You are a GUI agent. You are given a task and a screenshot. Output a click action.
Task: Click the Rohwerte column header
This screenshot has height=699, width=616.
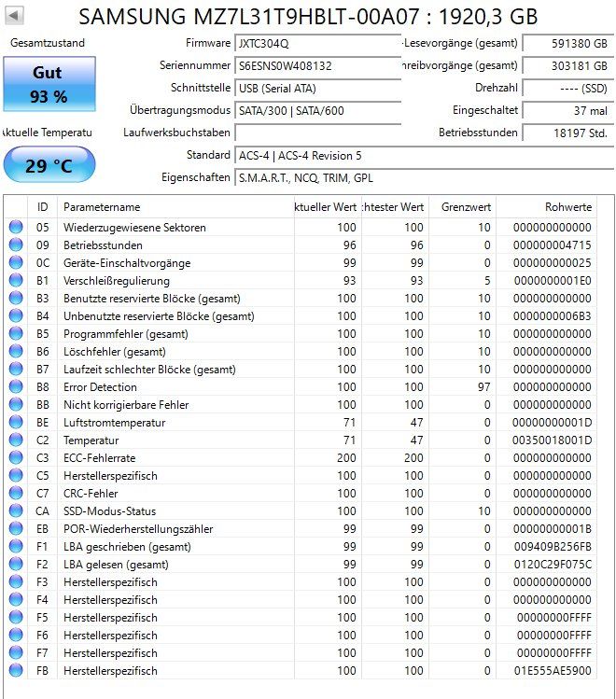tap(546, 207)
